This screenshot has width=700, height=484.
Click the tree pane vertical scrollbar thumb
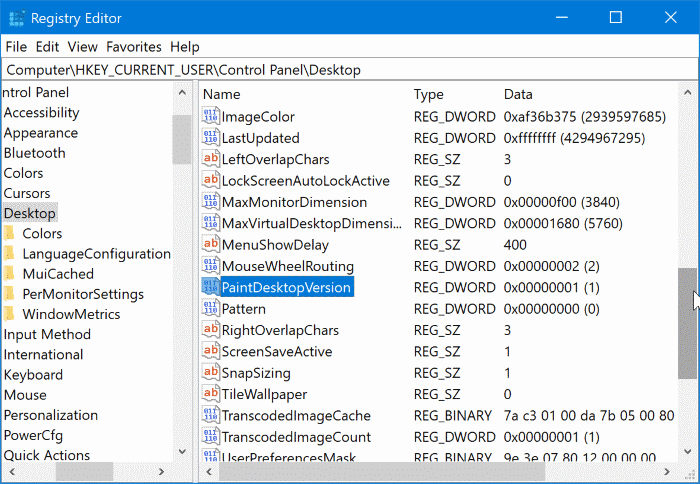(182, 140)
